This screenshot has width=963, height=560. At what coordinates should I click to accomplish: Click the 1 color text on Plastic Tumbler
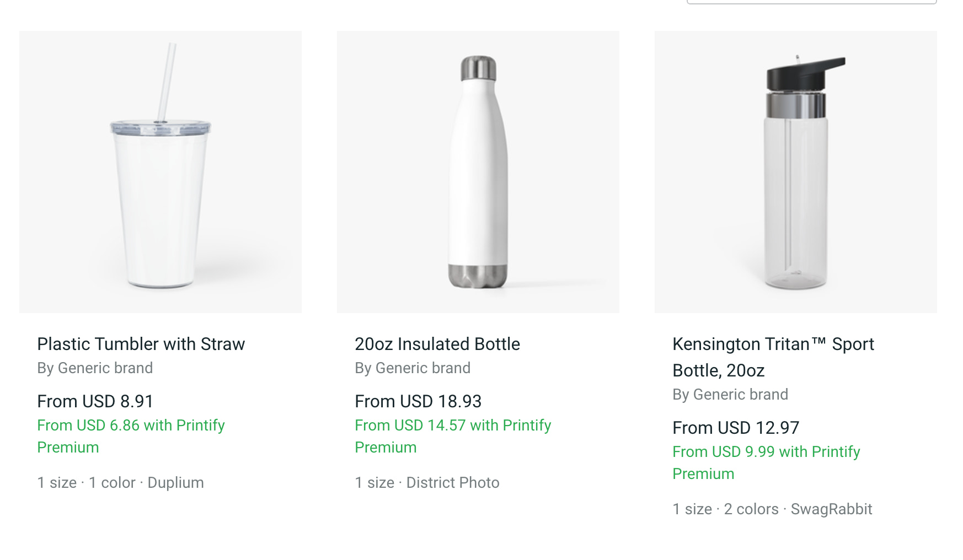112,483
